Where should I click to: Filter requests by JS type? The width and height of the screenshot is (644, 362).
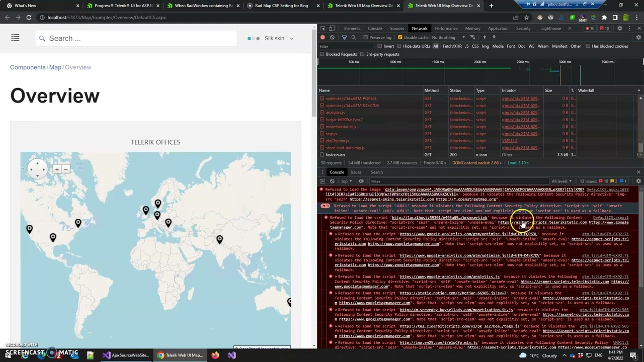click(467, 46)
